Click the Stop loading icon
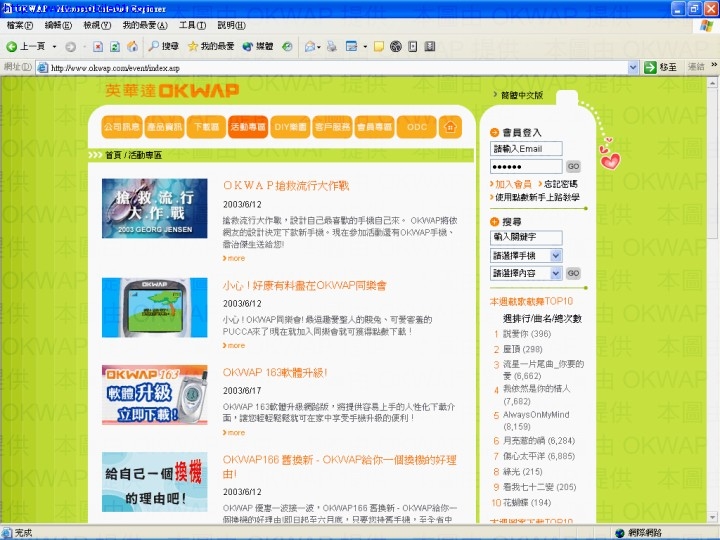This screenshot has width=720, height=540. [x=98, y=46]
